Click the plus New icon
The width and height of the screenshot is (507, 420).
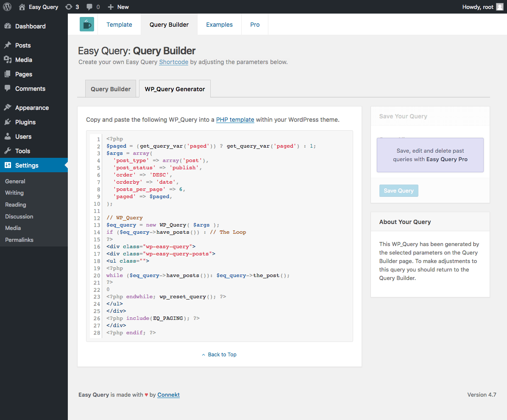coord(111,7)
